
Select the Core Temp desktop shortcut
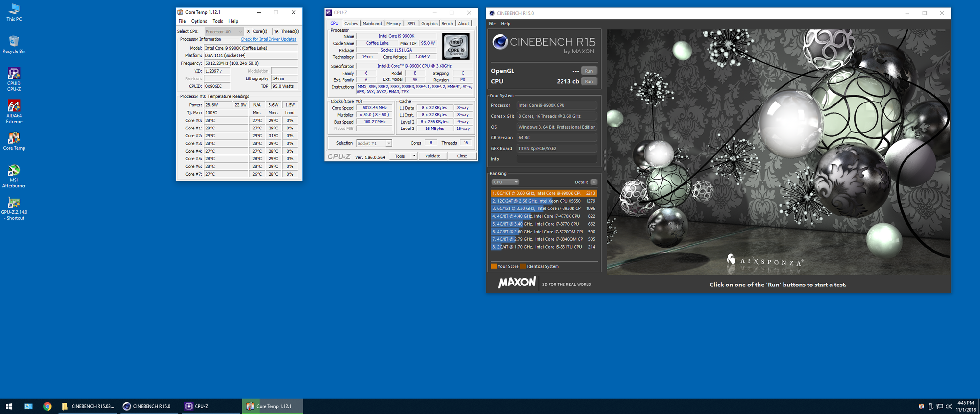[14, 141]
